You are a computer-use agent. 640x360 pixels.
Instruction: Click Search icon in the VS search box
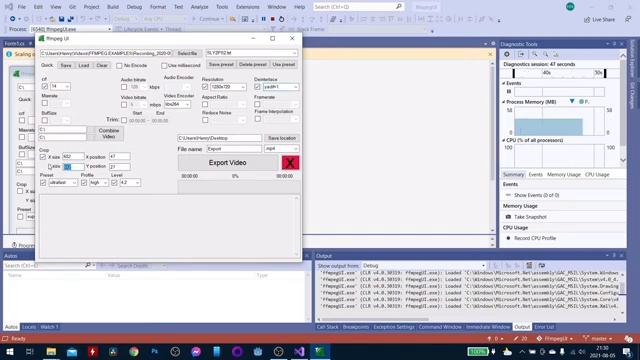398,7
